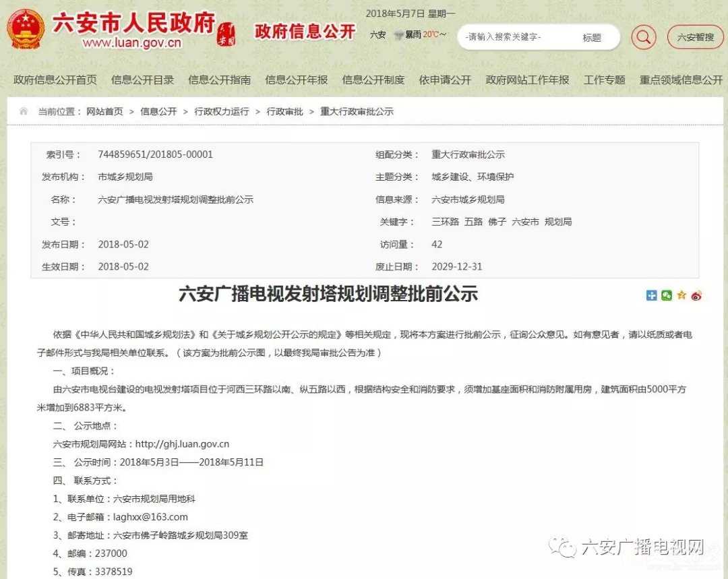728x579 pixels.
Task: Open 重点领域信息公开 navigation item
Action: click(x=681, y=80)
